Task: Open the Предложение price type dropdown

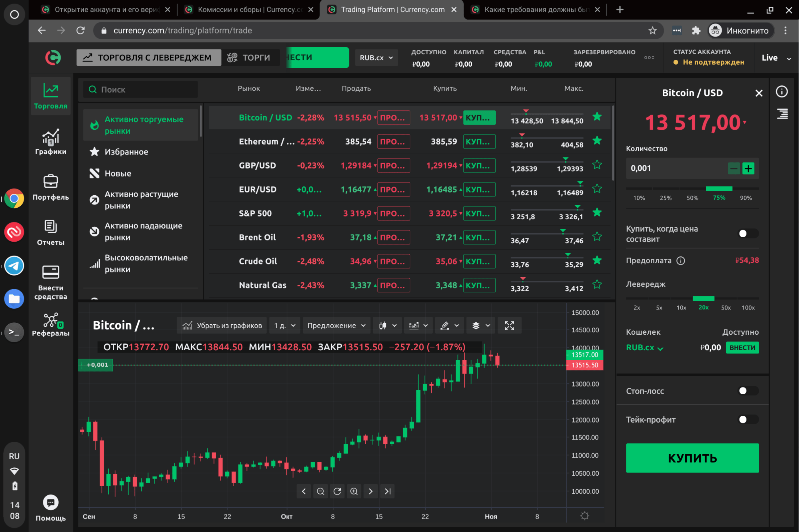Action: [x=336, y=326]
